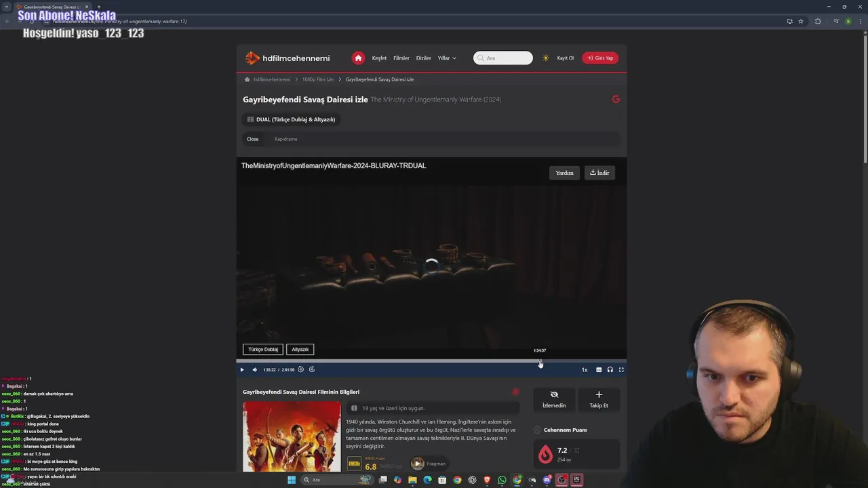The image size is (868, 488).
Task: Open the Windows Start menu
Action: click(292, 480)
